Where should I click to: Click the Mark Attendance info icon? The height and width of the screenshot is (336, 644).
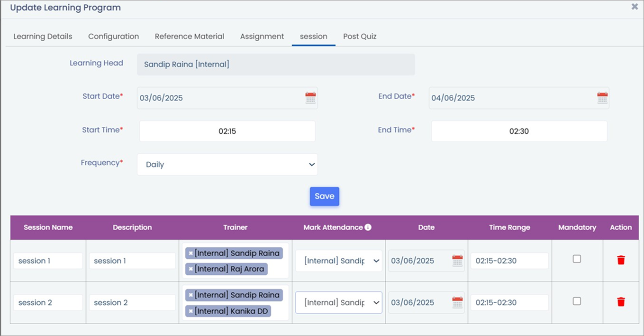click(368, 227)
